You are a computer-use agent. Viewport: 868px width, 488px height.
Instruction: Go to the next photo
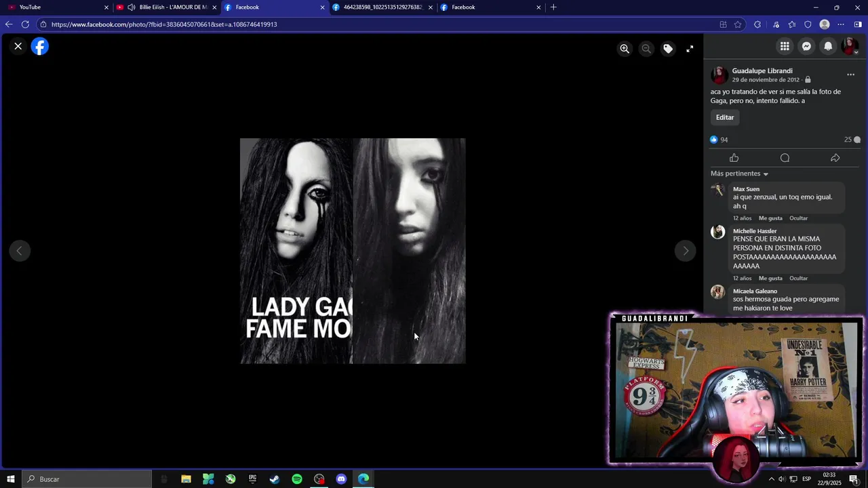[x=686, y=251]
